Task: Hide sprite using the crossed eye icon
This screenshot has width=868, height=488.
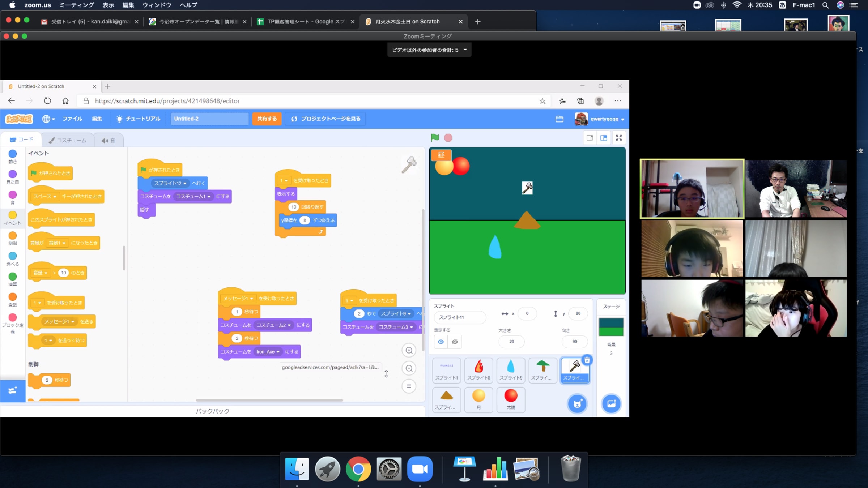Action: [455, 342]
